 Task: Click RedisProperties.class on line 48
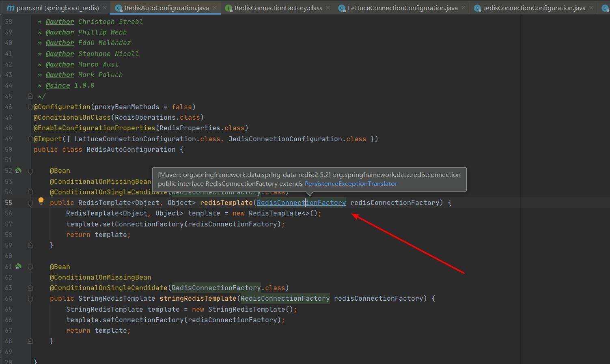pos(202,128)
